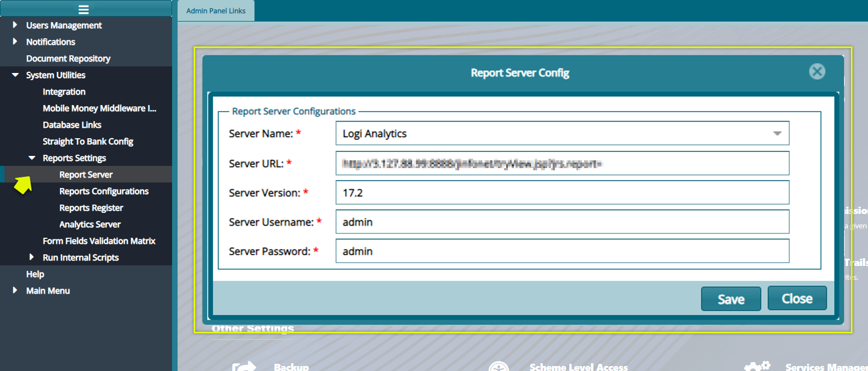Expand the Notifications section
Viewport: 868px width, 371px height.
click(15, 41)
